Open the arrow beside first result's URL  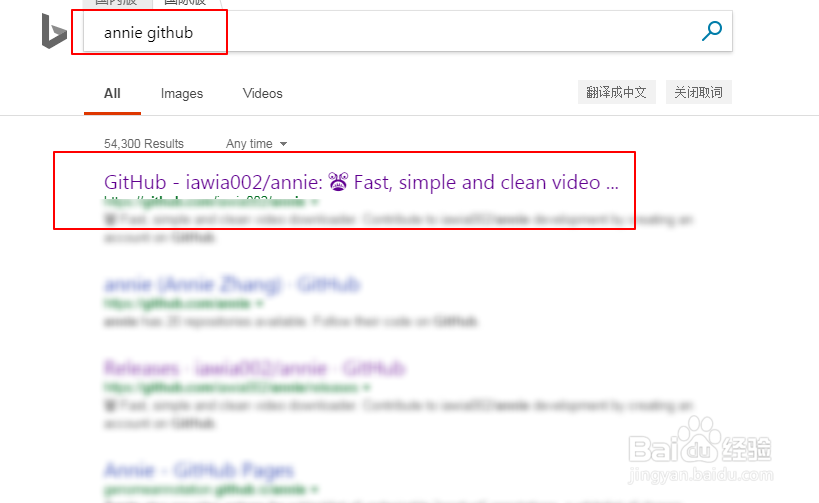pyautogui.click(x=315, y=202)
